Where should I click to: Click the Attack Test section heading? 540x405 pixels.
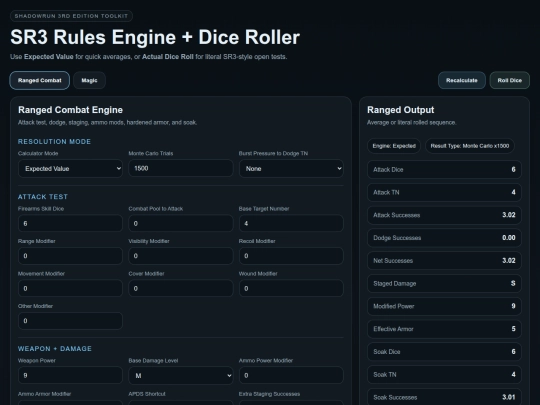pyautogui.click(x=43, y=197)
